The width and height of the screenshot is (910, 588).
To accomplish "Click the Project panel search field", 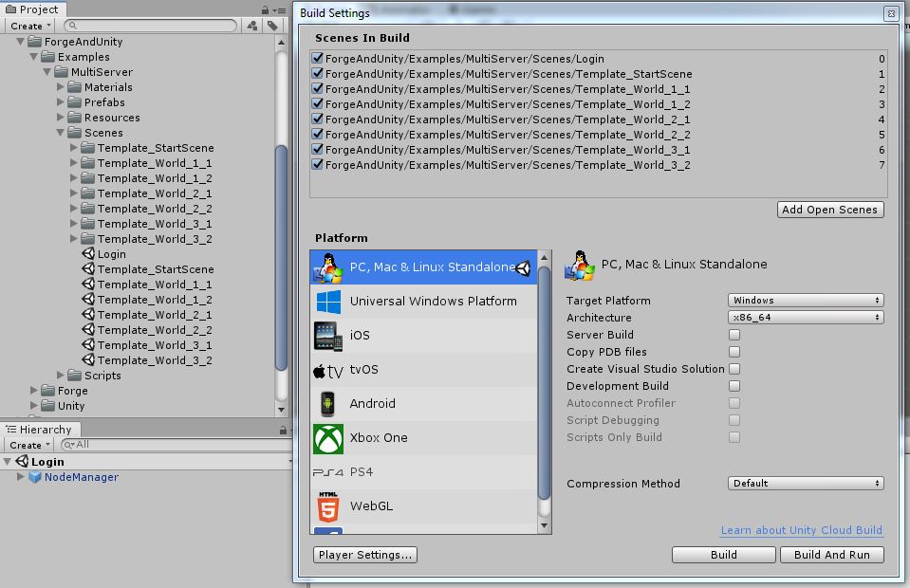I will [x=152, y=26].
